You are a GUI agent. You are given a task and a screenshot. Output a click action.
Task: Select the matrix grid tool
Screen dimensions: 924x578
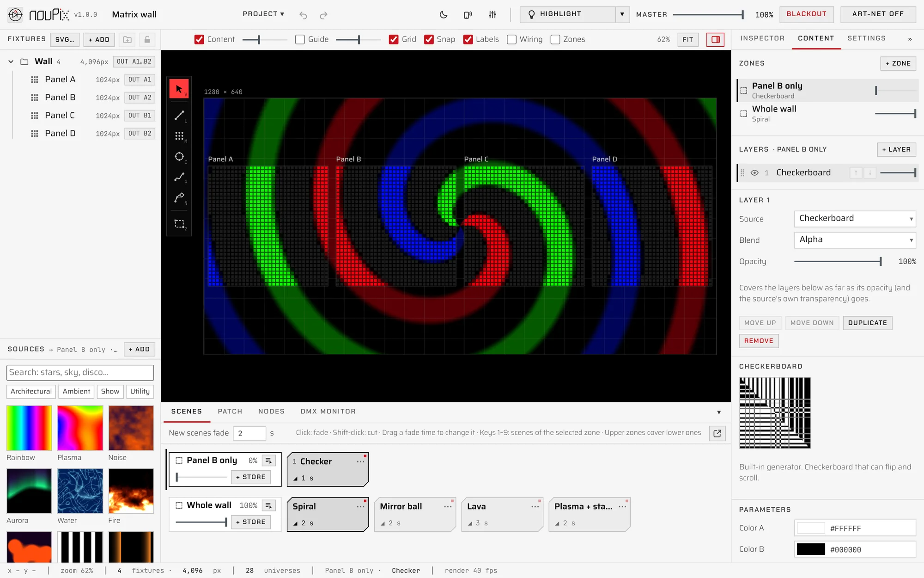coord(179,136)
